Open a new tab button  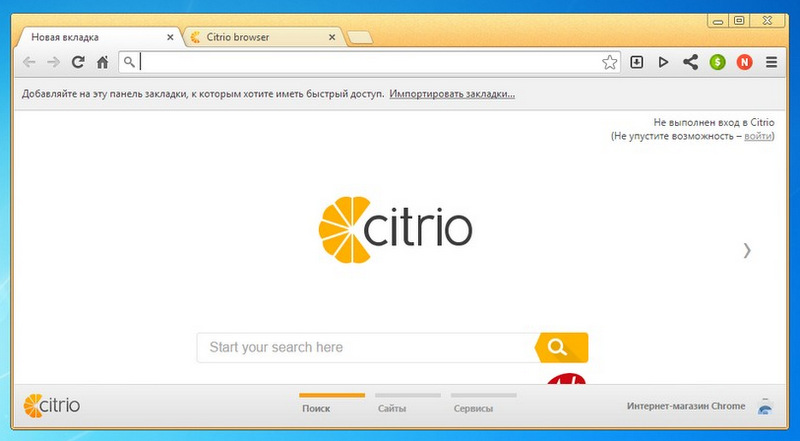(x=360, y=38)
